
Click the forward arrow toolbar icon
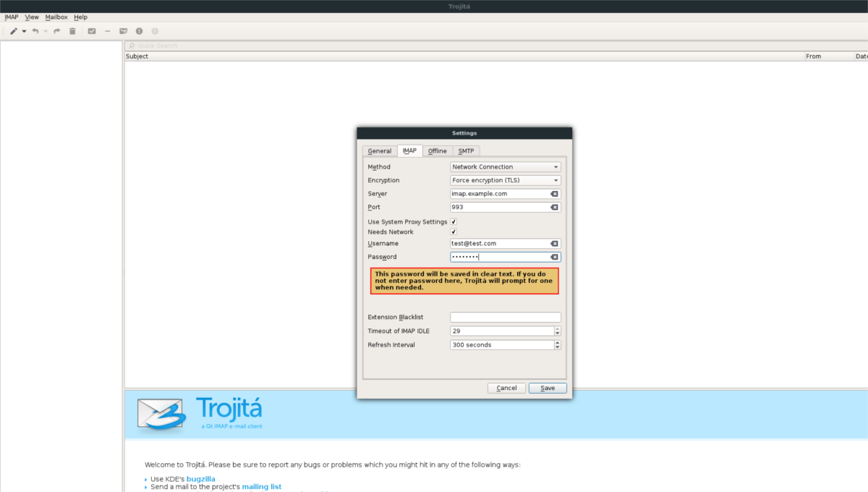(x=57, y=31)
